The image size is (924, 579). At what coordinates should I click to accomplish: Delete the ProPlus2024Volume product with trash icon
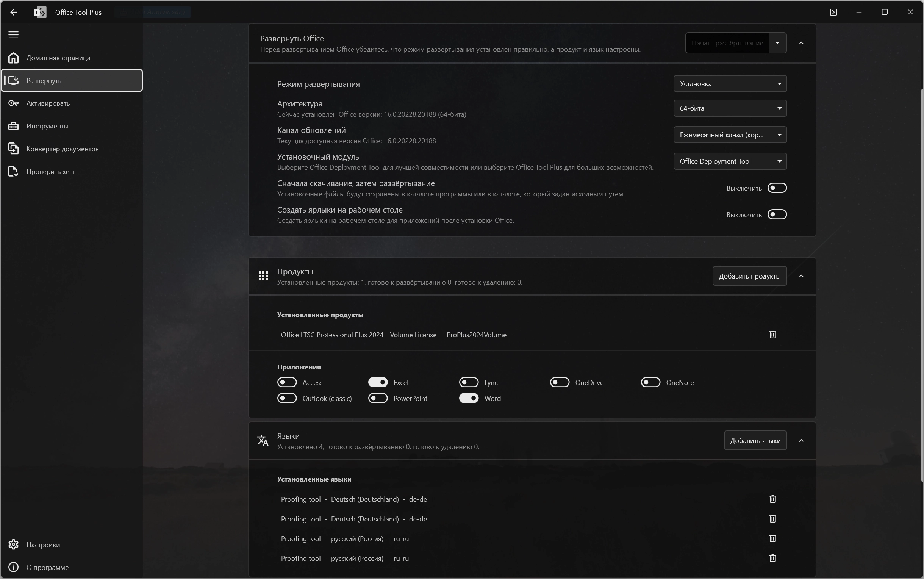(772, 335)
